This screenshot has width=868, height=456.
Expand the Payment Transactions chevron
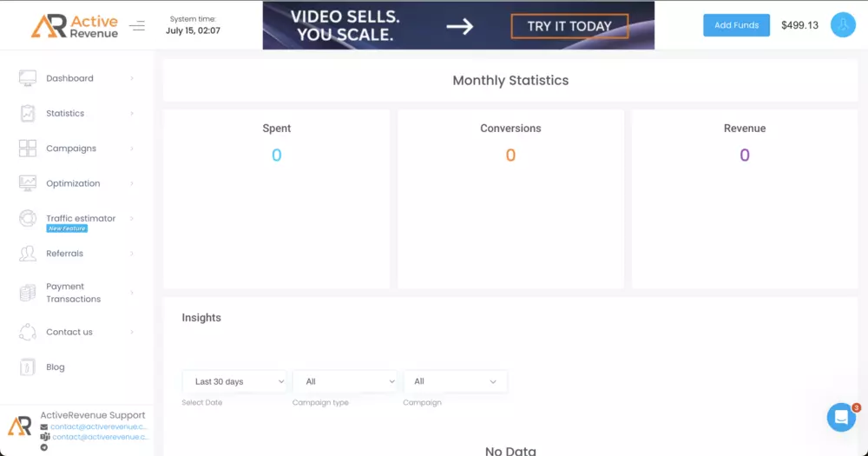tap(132, 293)
